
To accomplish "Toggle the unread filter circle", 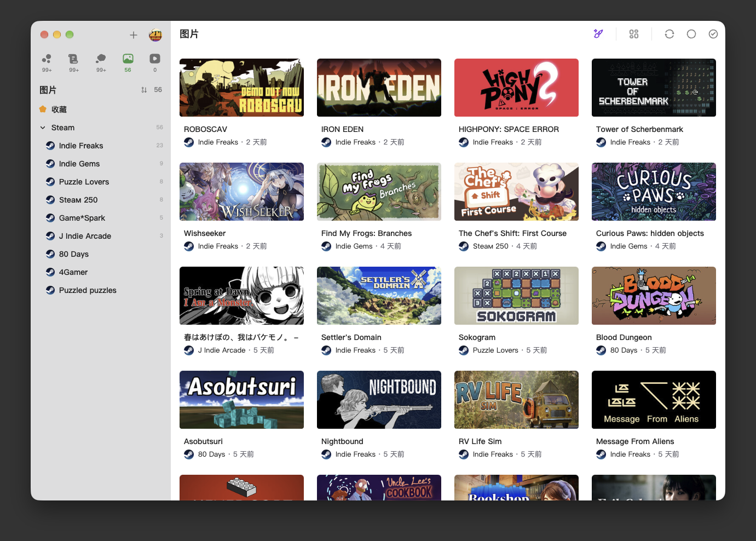I will pyautogui.click(x=691, y=34).
